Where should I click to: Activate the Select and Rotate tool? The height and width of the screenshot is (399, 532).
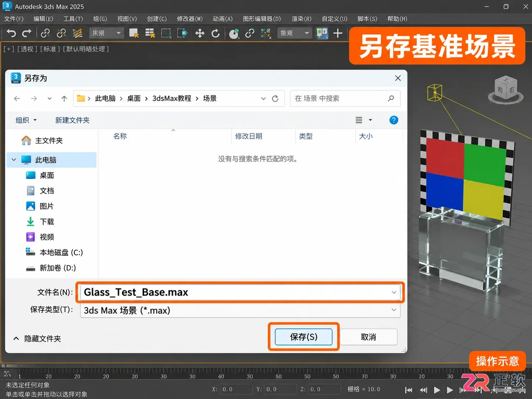click(x=215, y=34)
